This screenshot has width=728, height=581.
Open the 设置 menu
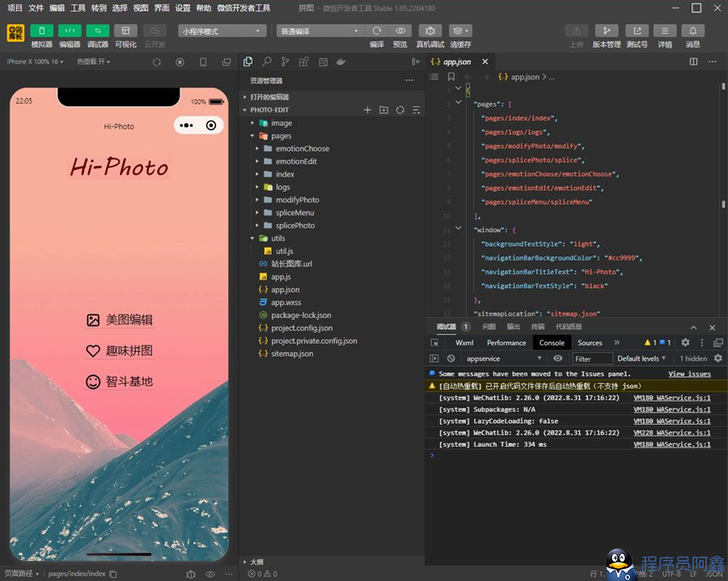coord(183,8)
